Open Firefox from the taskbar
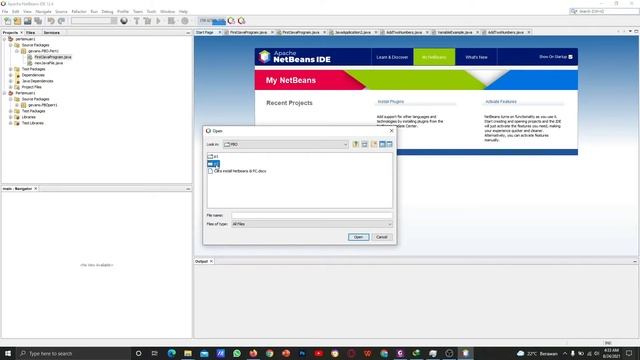Viewport: 640px width, 360px height. click(x=253, y=353)
